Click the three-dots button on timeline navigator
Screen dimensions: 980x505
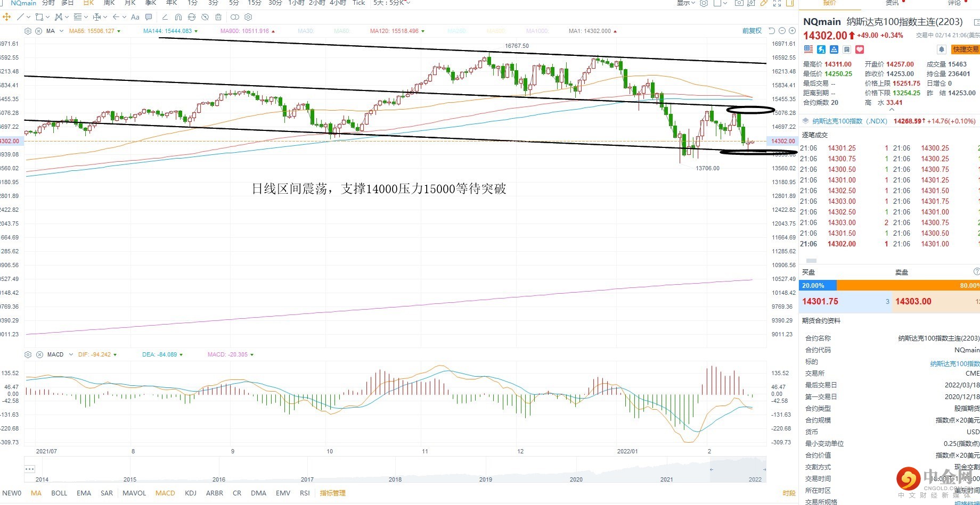coord(30,469)
